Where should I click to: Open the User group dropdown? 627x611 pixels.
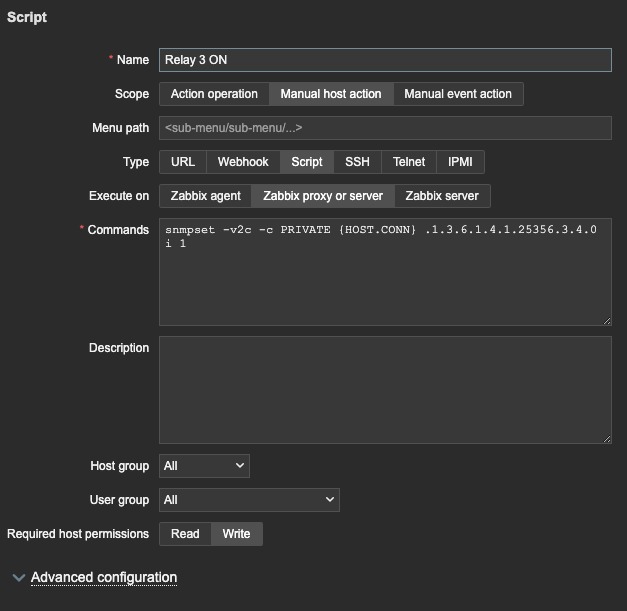[249, 500]
